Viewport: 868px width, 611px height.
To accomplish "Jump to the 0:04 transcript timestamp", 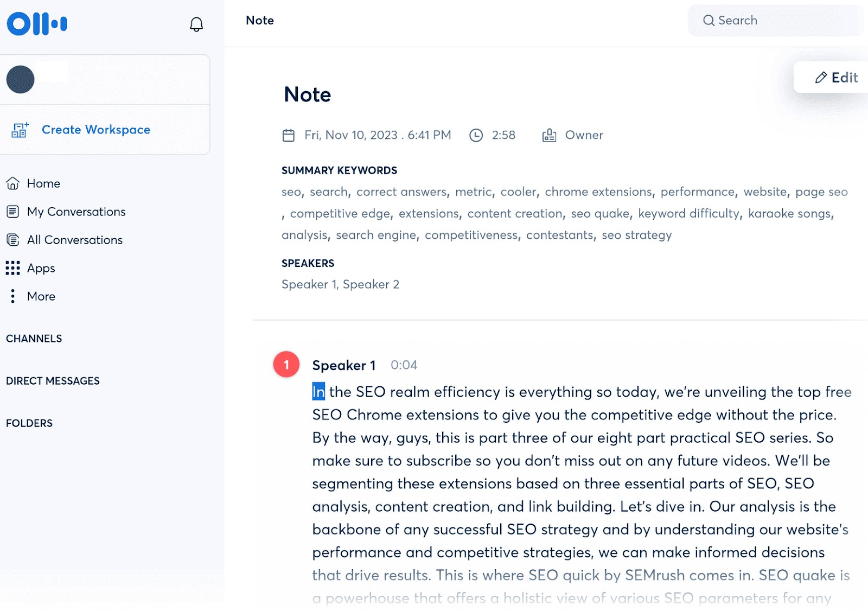I will pyautogui.click(x=404, y=365).
